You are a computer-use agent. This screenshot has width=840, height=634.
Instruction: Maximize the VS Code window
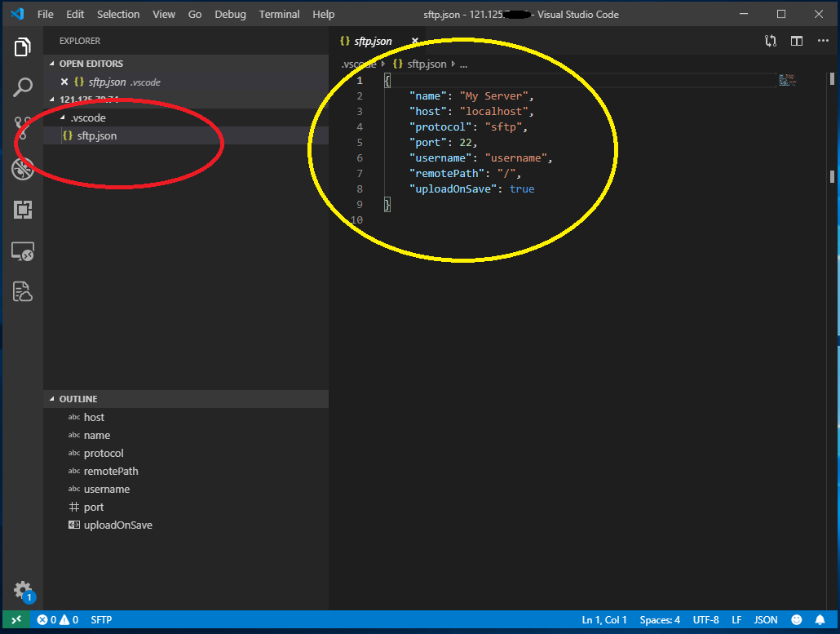coord(781,14)
